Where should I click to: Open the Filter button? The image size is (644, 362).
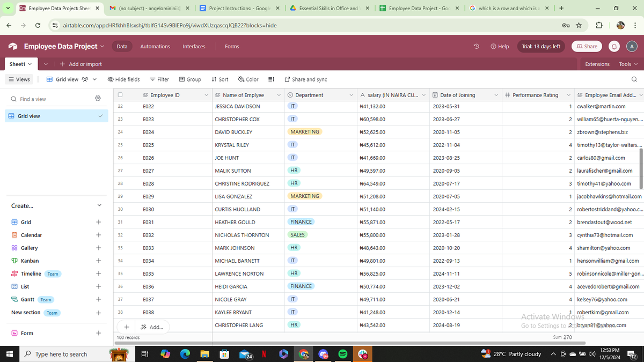[159, 79]
